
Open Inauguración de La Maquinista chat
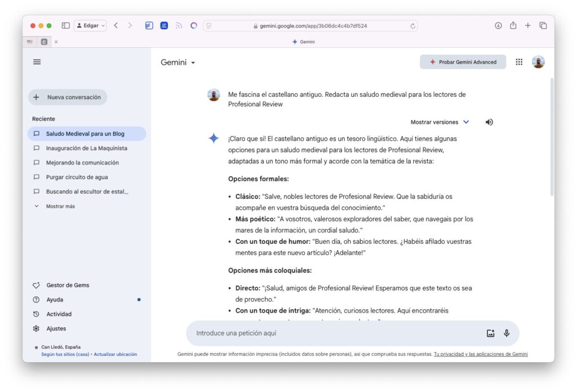tap(87, 148)
